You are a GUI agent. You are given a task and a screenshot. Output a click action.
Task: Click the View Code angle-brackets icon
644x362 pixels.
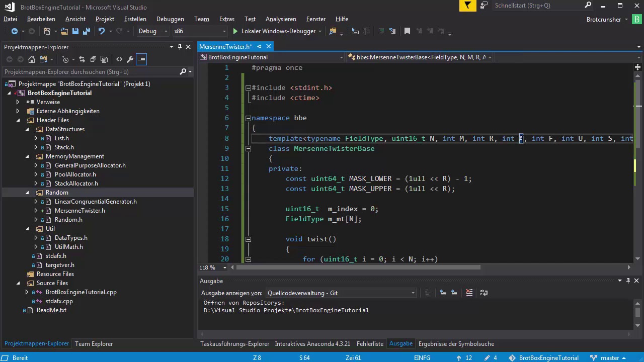[119, 59]
